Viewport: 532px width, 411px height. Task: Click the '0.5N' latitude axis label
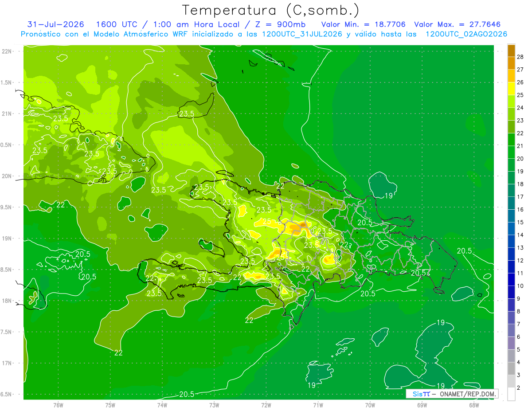7,145
